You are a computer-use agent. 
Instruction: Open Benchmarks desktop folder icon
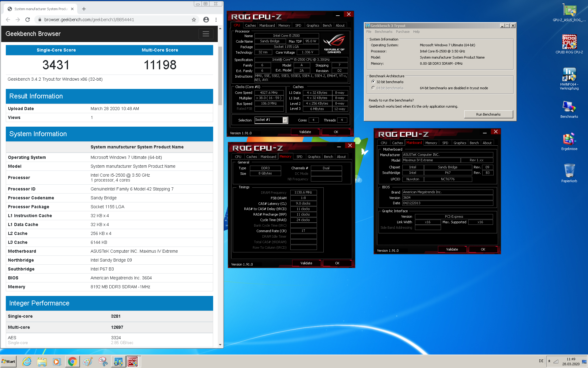[x=569, y=109]
